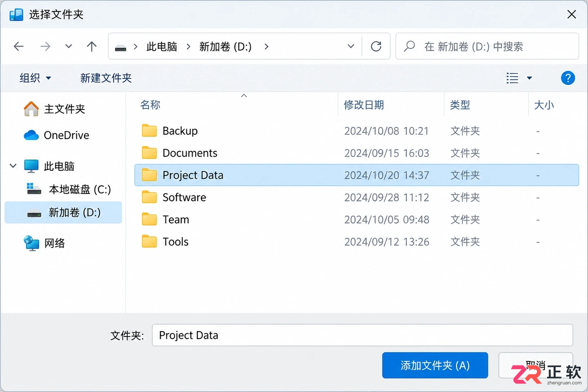Go forward with the right arrow
Image resolution: width=588 pixels, height=392 pixels.
point(45,47)
